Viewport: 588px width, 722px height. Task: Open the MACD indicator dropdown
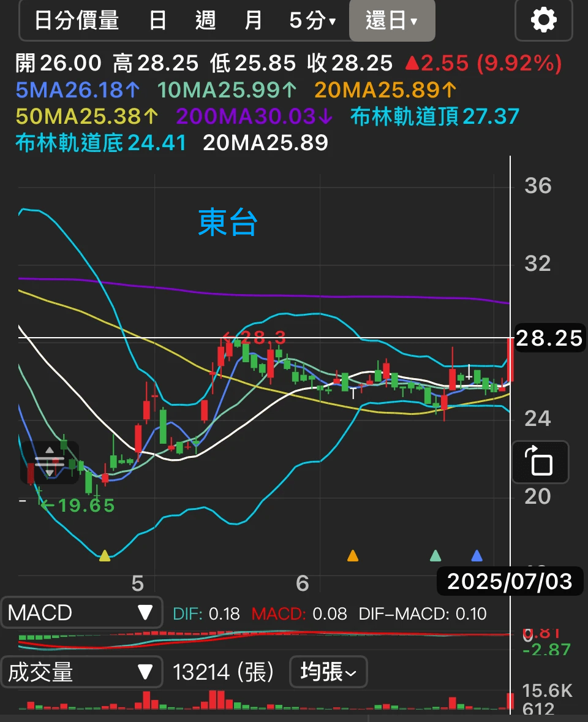(x=82, y=612)
